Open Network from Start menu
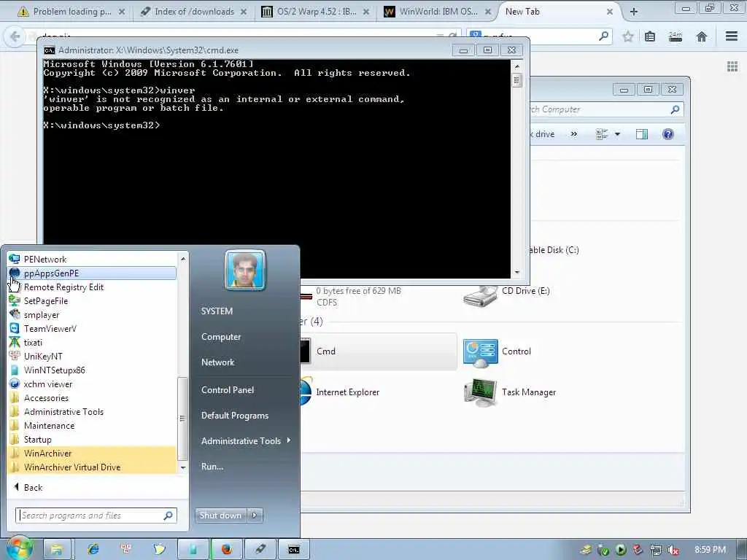The width and height of the screenshot is (747, 560). pyautogui.click(x=217, y=362)
